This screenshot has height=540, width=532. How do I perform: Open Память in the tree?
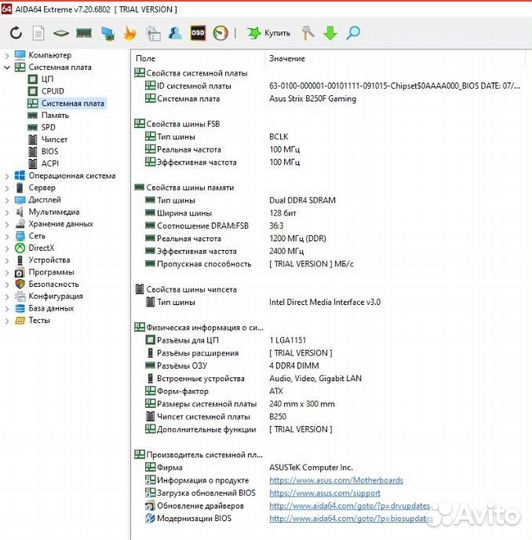click(x=55, y=115)
